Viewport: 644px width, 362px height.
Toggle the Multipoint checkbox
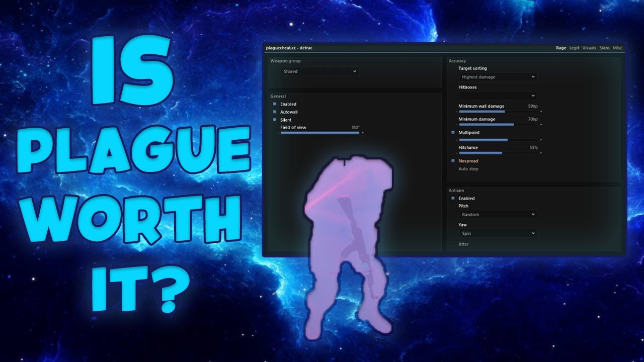point(453,133)
